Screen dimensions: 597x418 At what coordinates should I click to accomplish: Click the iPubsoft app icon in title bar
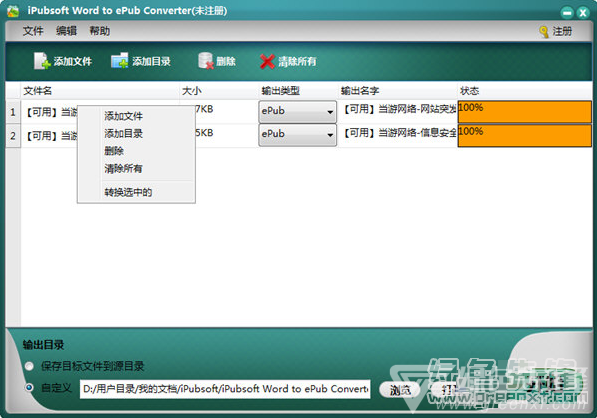[13, 11]
